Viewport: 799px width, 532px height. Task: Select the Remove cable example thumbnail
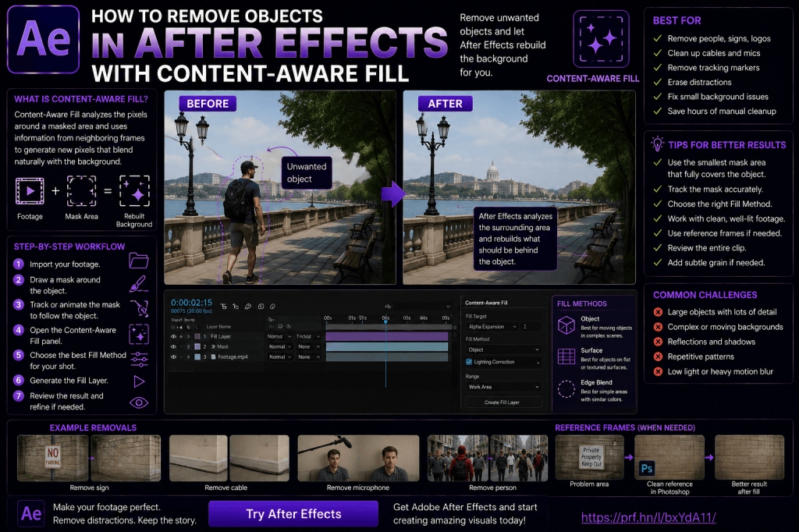tap(229, 458)
